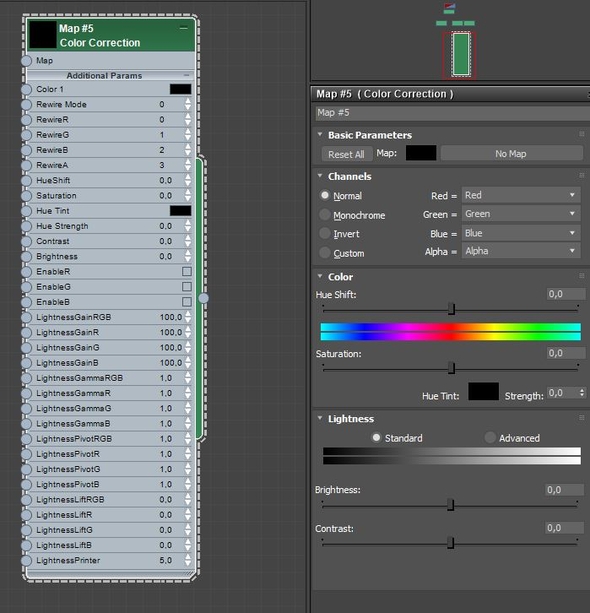Click the Map input socket on node
Image resolution: width=590 pixels, height=613 pixels.
(x=26, y=61)
